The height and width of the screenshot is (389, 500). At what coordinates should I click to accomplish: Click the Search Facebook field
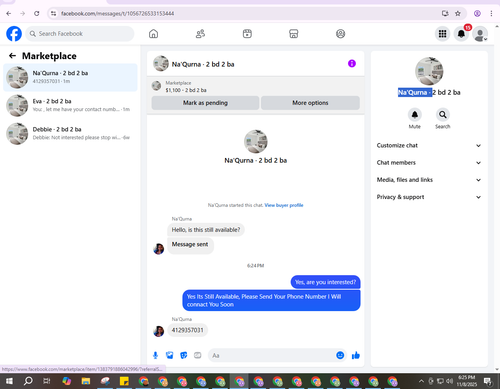(x=80, y=34)
